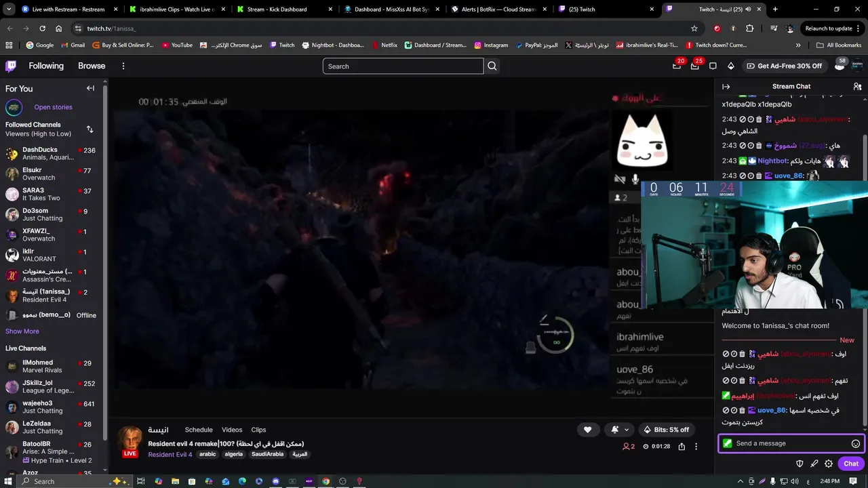Sort followed channels by viewers arrows

point(90,129)
